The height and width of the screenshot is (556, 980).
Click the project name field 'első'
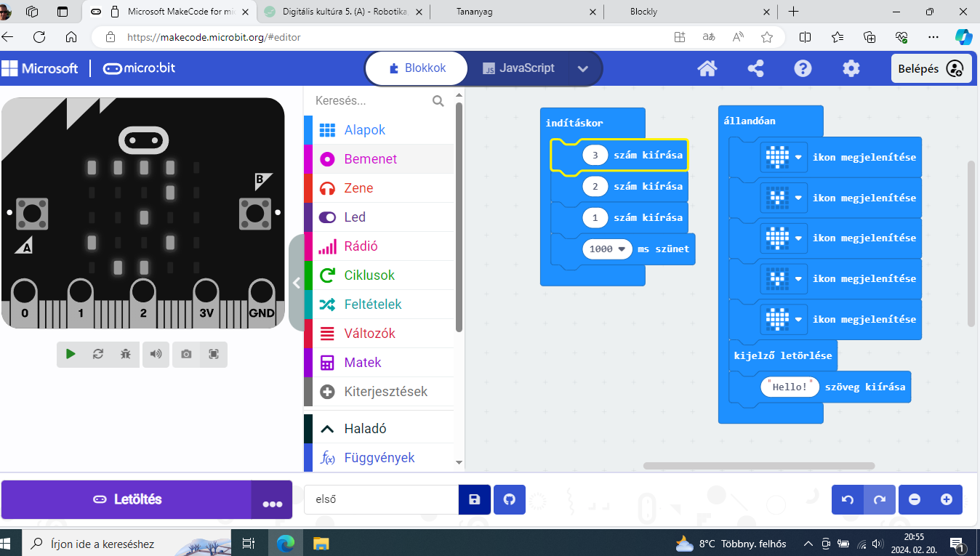(x=381, y=499)
